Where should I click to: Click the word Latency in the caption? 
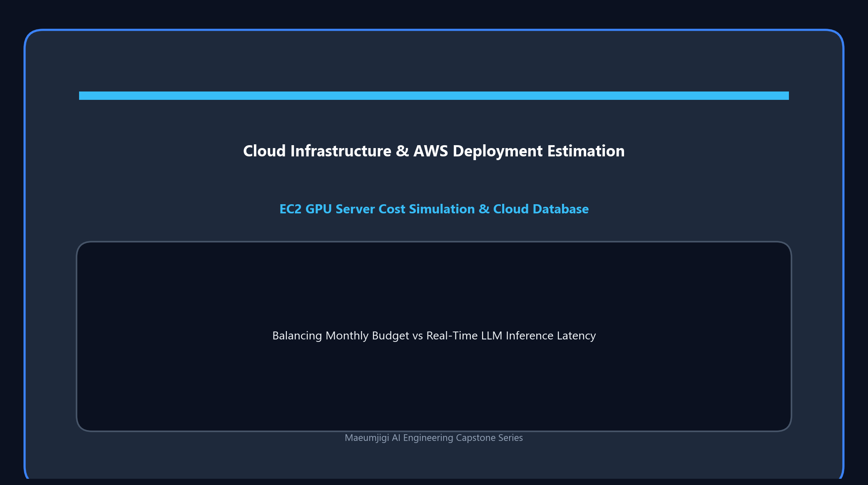point(576,336)
